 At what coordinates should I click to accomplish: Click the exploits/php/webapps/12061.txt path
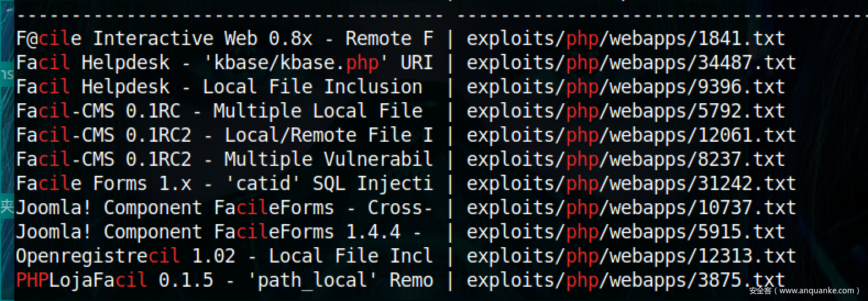pos(631,135)
